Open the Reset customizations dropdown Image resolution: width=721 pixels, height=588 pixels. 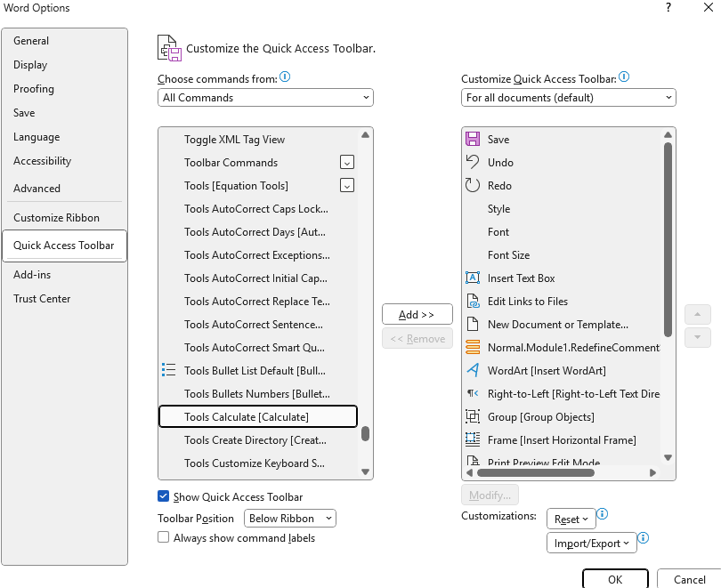click(571, 520)
